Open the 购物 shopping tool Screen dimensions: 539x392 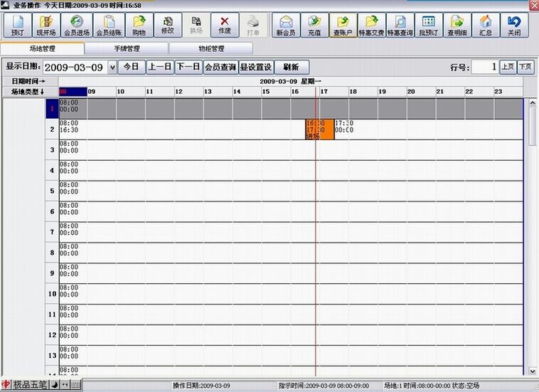pyautogui.click(x=139, y=25)
